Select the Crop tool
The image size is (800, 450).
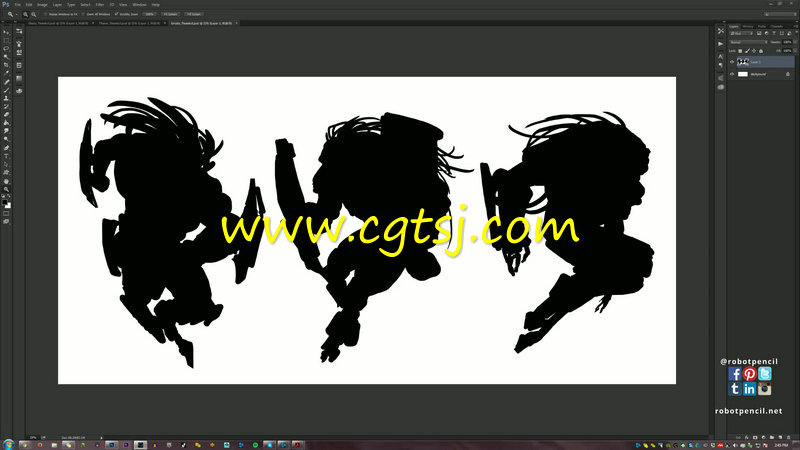pos(6,65)
